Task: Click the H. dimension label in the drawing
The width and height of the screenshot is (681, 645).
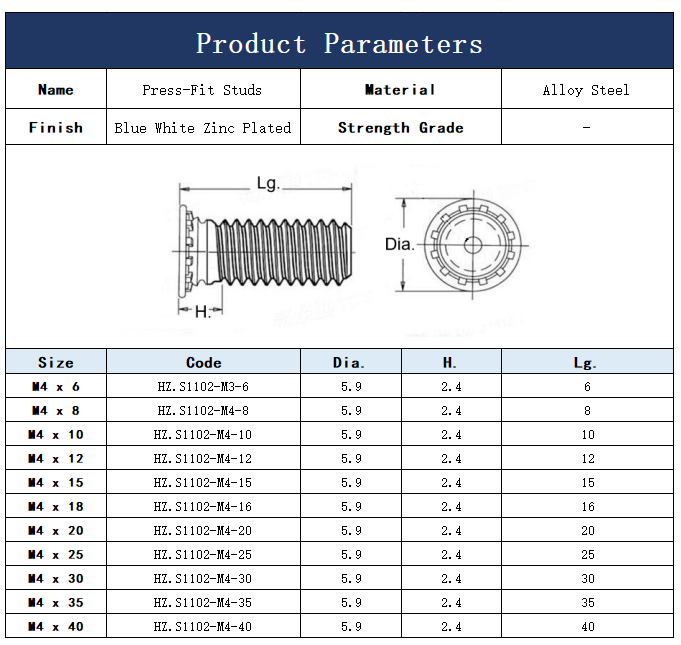Action: tap(202, 312)
